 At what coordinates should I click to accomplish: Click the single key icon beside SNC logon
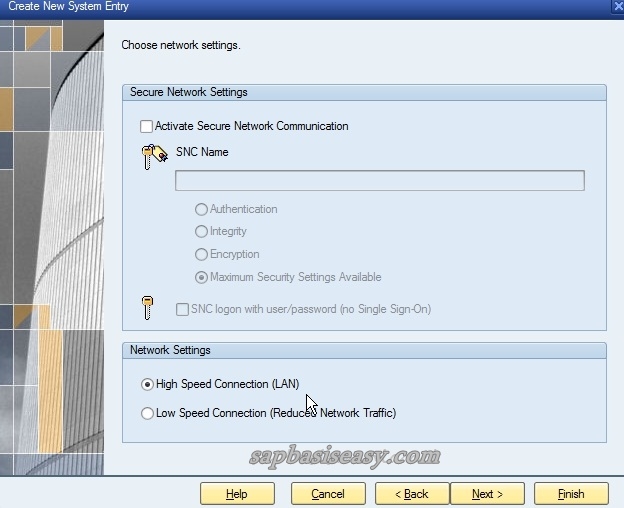point(148,308)
